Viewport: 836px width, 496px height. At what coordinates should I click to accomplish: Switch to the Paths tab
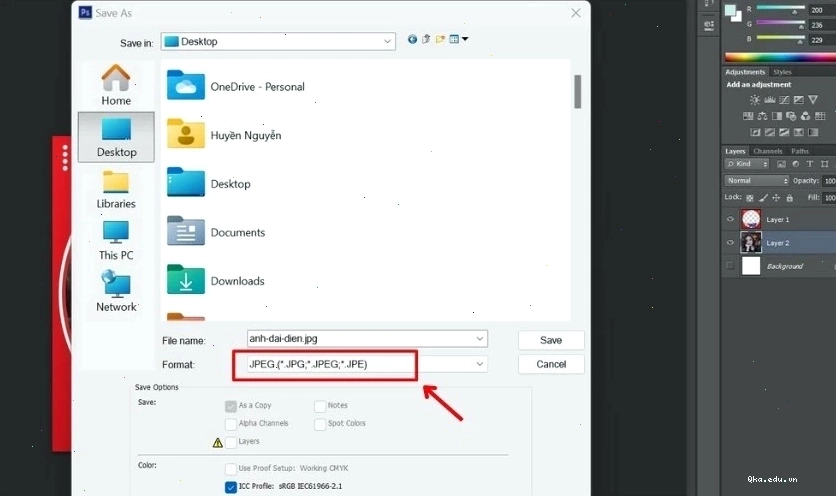pos(800,151)
